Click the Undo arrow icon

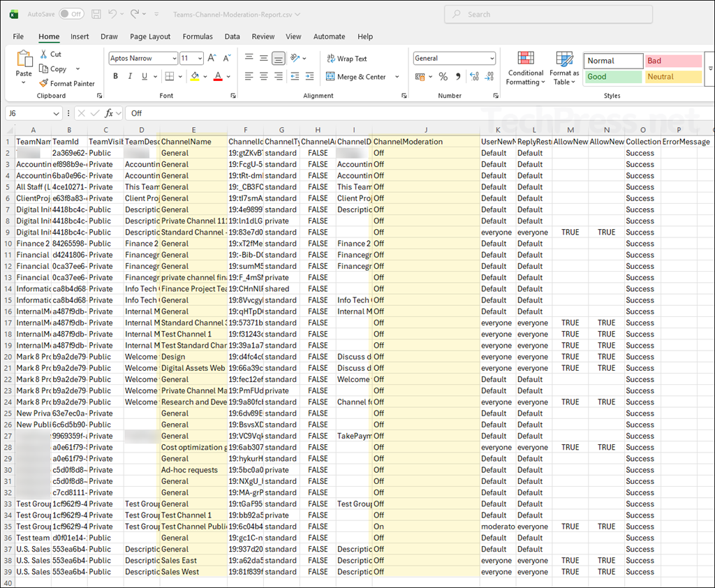pyautogui.click(x=112, y=14)
